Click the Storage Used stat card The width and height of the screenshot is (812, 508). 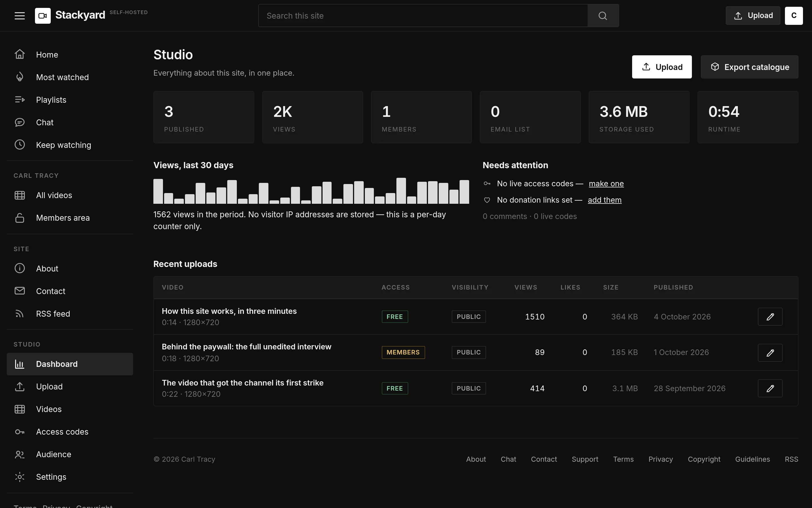coord(639,117)
